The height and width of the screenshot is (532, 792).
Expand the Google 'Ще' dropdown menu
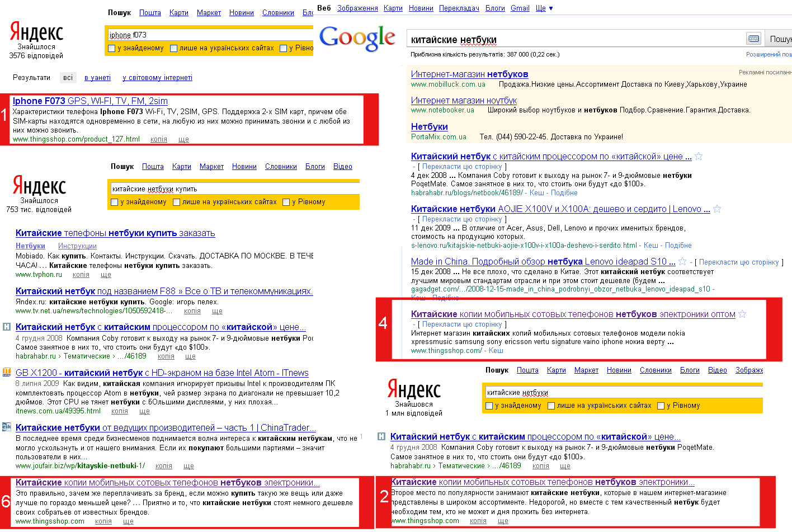[x=544, y=8]
